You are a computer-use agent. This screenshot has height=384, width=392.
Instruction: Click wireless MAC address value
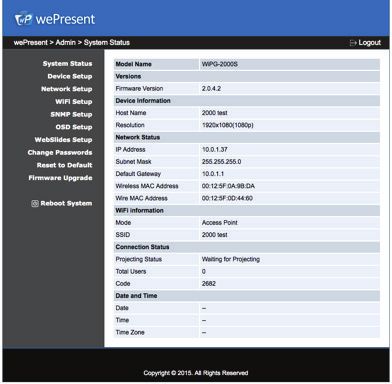[228, 186]
